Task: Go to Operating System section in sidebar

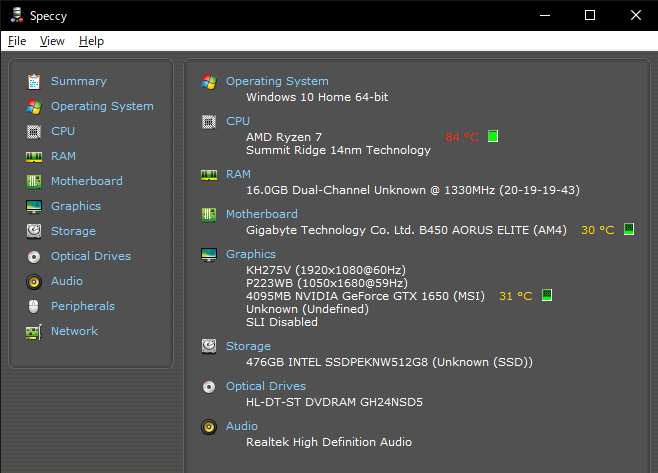Action: 102,106
